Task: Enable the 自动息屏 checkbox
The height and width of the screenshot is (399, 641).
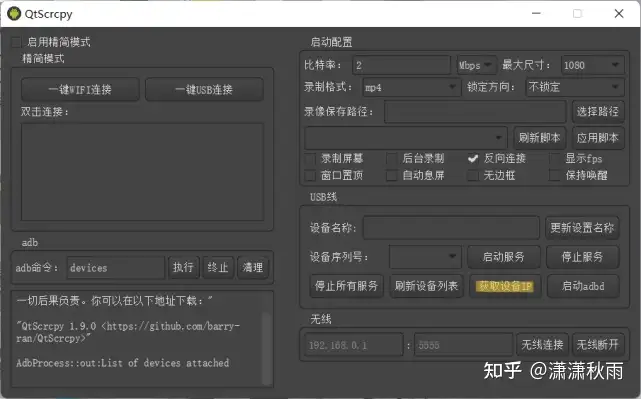Action: click(392, 176)
